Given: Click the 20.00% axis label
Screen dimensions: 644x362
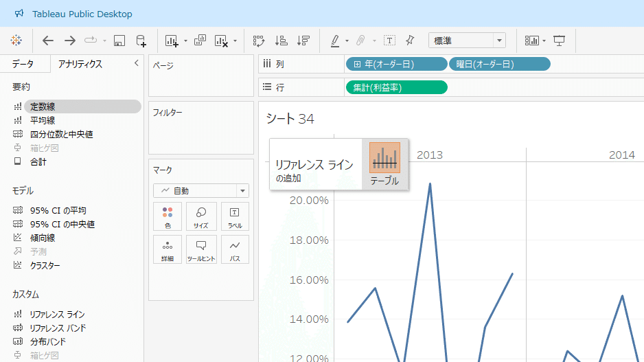Looking at the screenshot, I should pos(309,201).
